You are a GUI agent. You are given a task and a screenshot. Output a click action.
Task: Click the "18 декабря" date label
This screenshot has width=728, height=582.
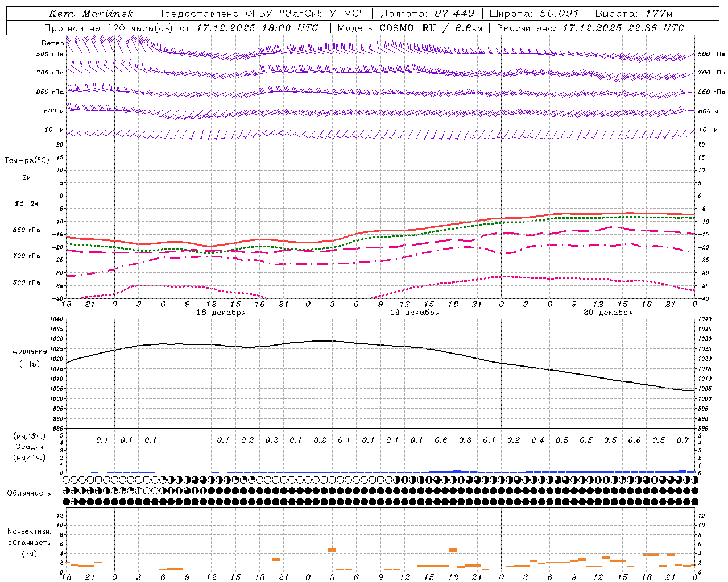click(x=221, y=313)
